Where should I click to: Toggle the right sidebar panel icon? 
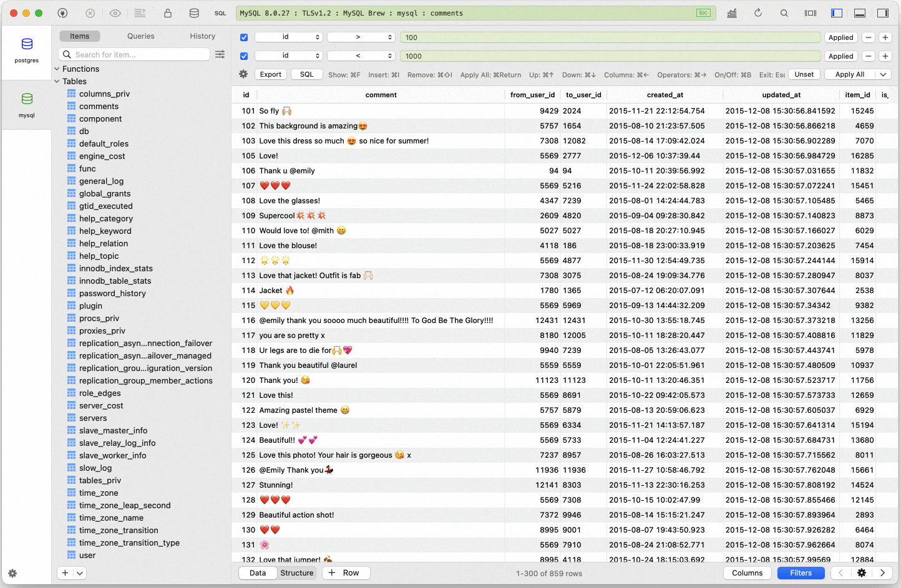[883, 13]
